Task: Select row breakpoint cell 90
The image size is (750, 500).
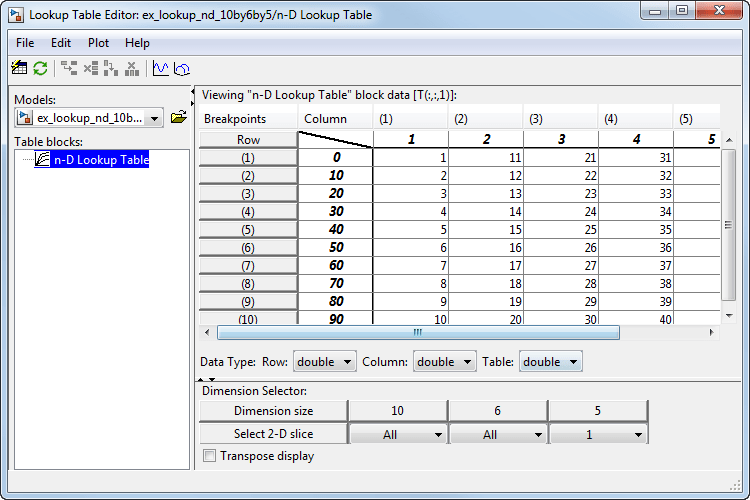Action: [335, 318]
